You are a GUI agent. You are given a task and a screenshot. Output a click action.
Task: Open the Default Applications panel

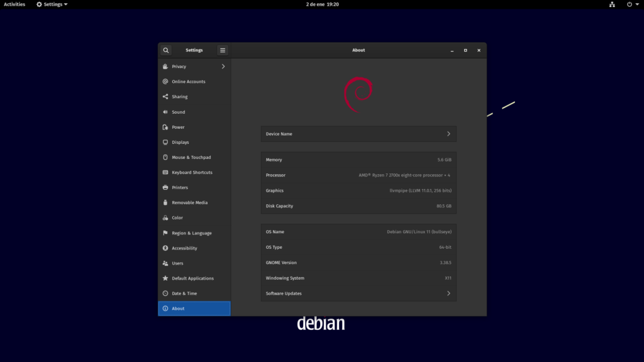click(194, 278)
